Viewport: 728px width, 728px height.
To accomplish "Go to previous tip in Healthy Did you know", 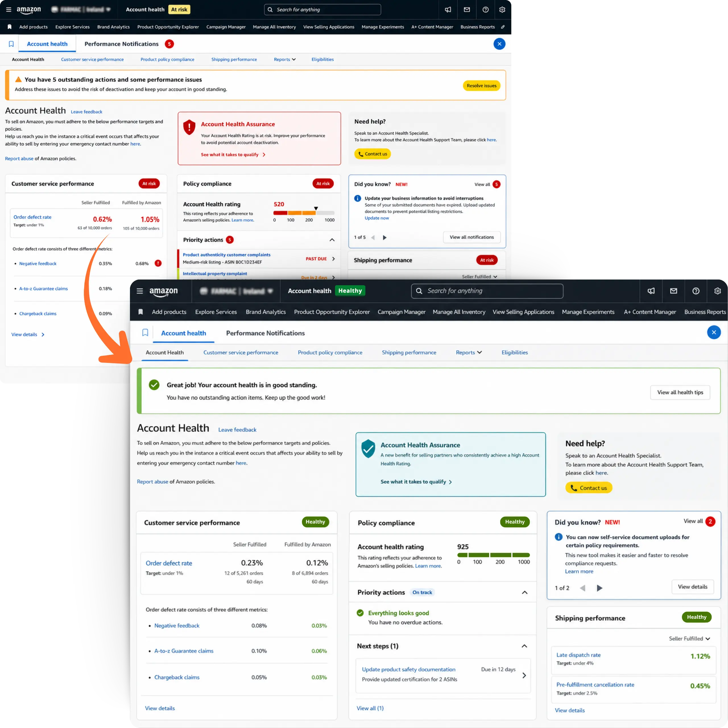I will click(583, 588).
